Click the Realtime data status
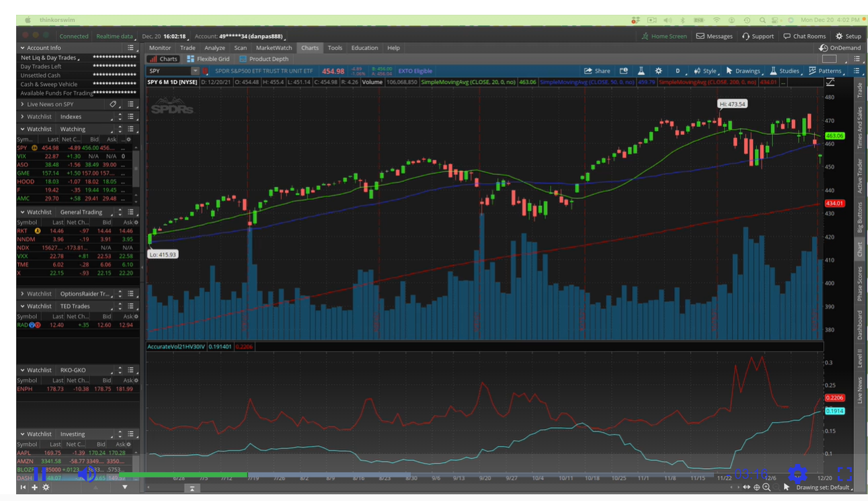868x501 pixels. click(x=114, y=36)
